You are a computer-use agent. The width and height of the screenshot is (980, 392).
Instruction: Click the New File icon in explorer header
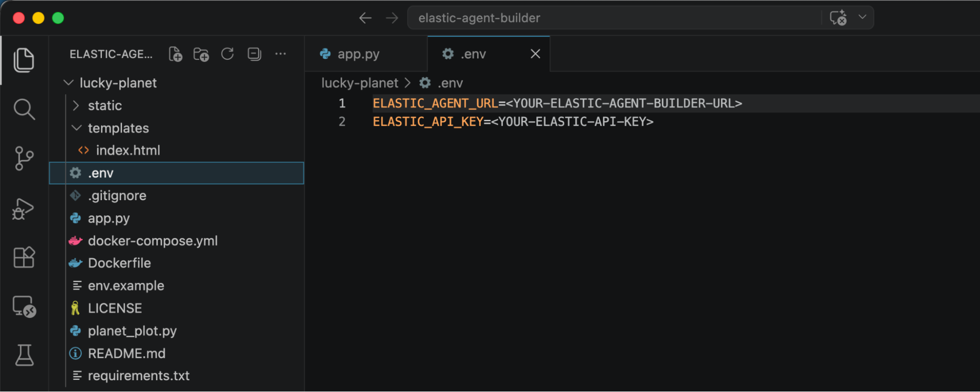pos(175,54)
